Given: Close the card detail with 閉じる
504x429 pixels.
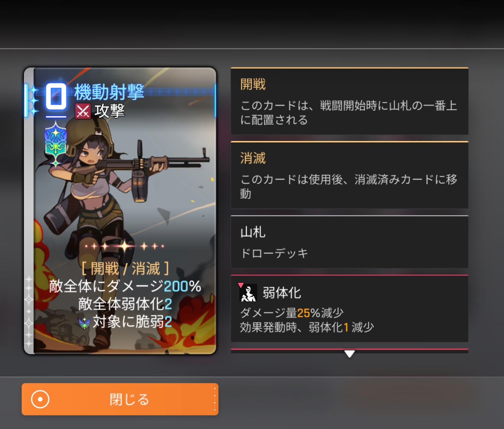Looking at the screenshot, I should tap(120, 399).
